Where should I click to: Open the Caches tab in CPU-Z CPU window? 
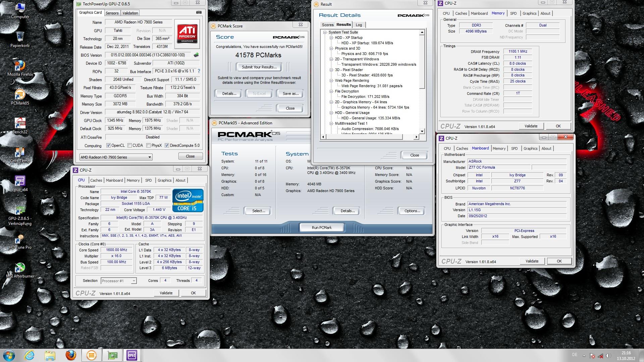(96, 180)
